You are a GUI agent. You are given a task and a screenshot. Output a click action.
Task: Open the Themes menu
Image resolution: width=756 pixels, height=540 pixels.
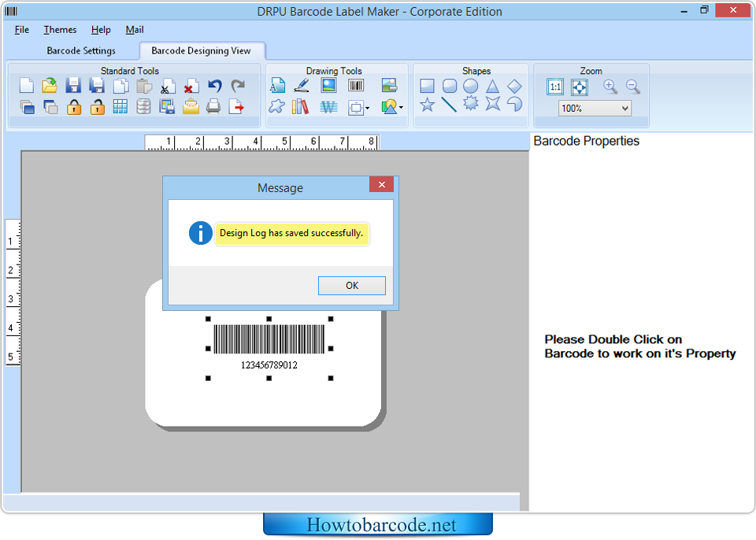pyautogui.click(x=60, y=30)
